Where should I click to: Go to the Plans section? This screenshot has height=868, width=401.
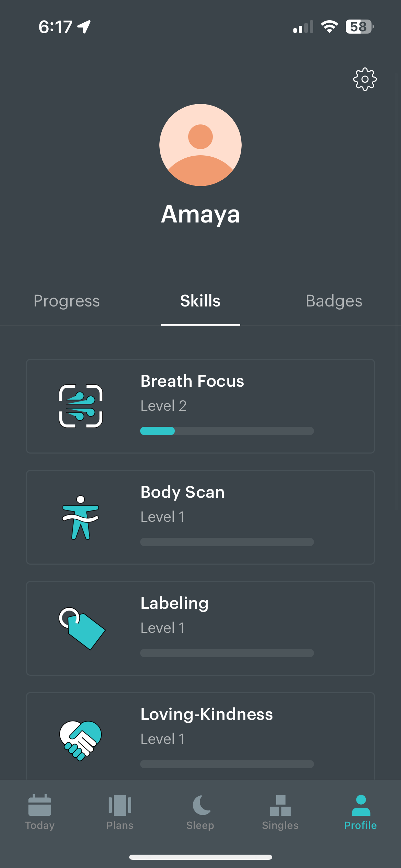click(x=120, y=812)
